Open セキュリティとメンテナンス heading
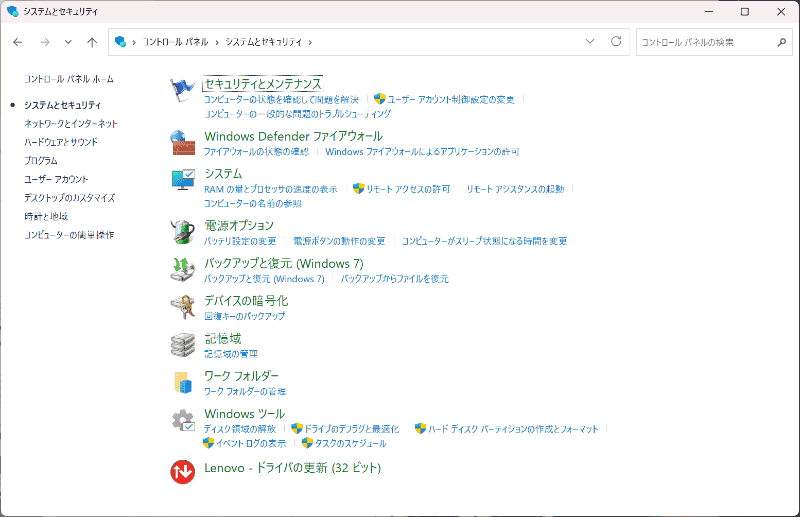Viewport: 800px width, 517px height. (263, 84)
